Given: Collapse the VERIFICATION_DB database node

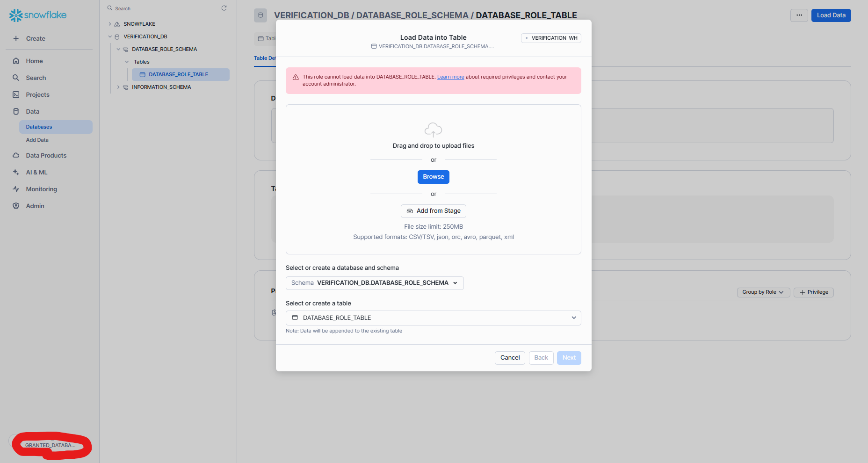Looking at the screenshot, I should (110, 36).
